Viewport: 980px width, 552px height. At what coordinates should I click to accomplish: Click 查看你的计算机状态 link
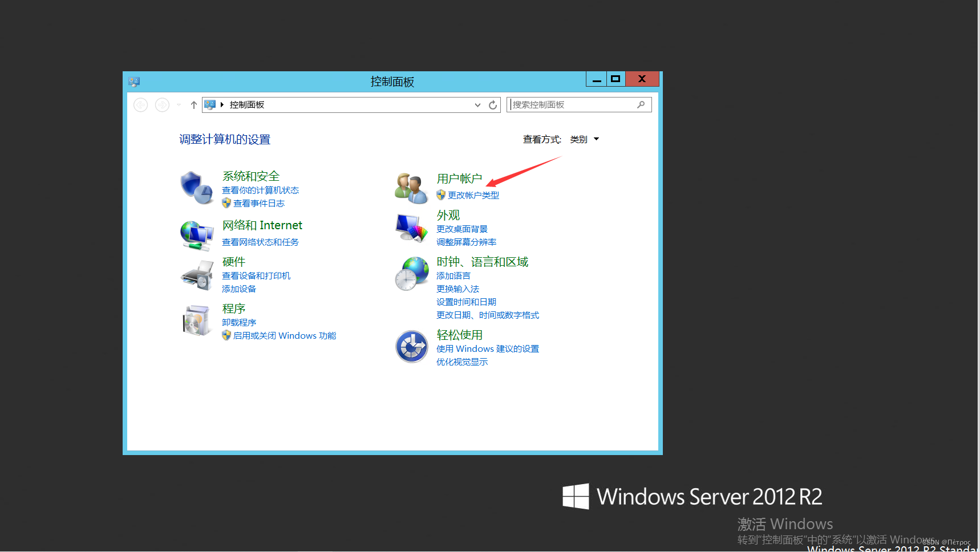click(261, 190)
